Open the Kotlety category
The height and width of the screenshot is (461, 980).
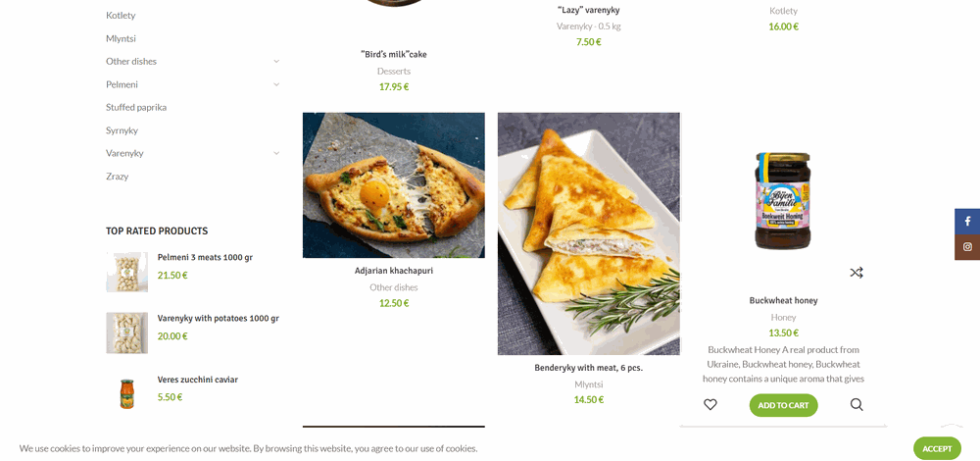121,16
